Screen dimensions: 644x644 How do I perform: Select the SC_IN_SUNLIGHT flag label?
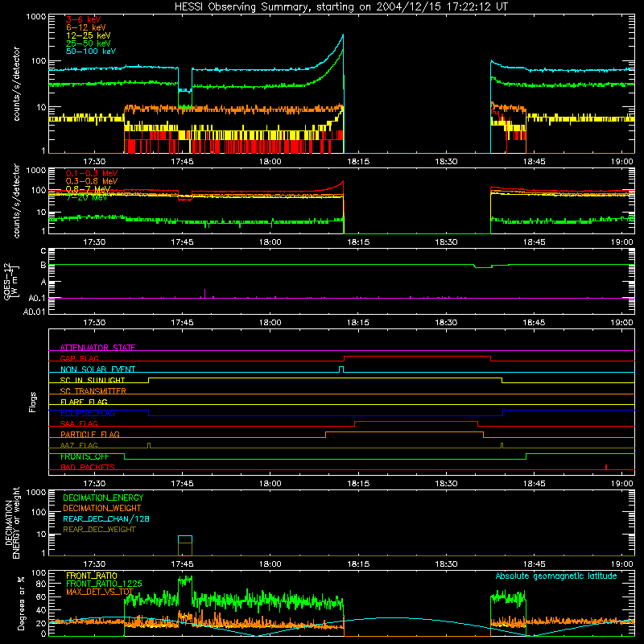pos(93,380)
